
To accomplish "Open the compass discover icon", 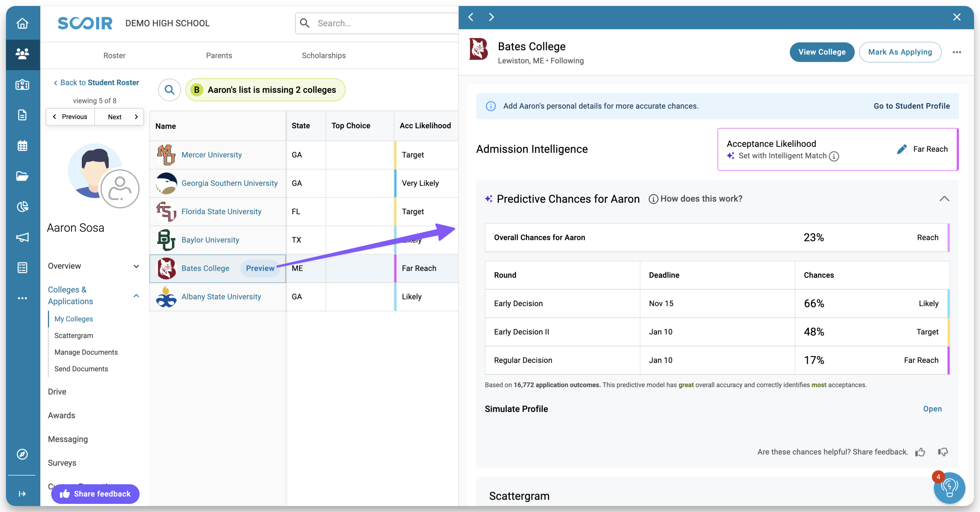I will (x=22, y=454).
